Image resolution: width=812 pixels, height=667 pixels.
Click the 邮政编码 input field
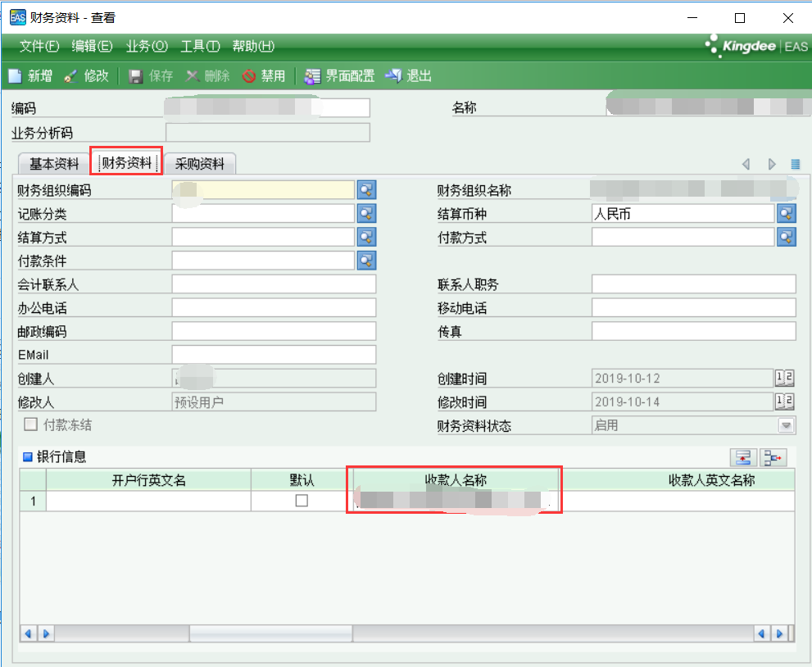pyautogui.click(x=274, y=331)
